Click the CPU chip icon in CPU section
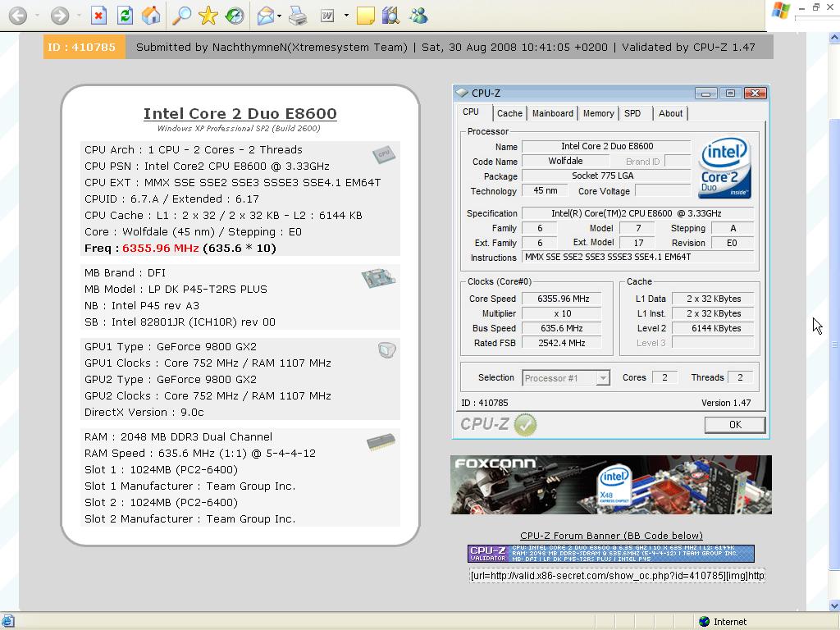Image resolution: width=840 pixels, height=630 pixels. pos(384,155)
